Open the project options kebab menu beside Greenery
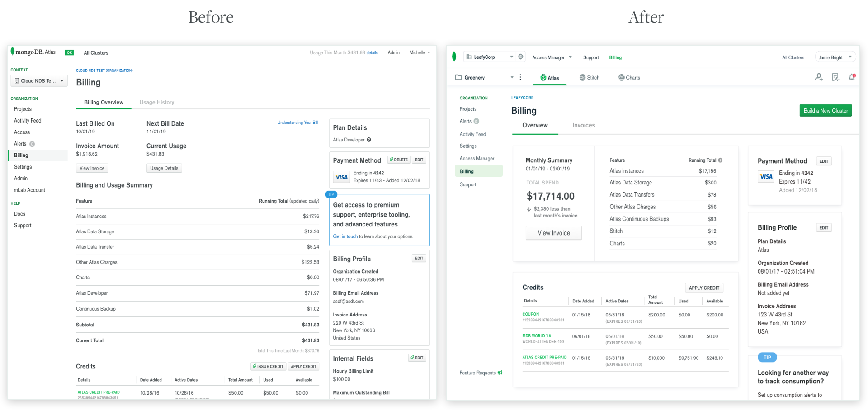Viewport: 868px width, 415px height. click(x=520, y=77)
